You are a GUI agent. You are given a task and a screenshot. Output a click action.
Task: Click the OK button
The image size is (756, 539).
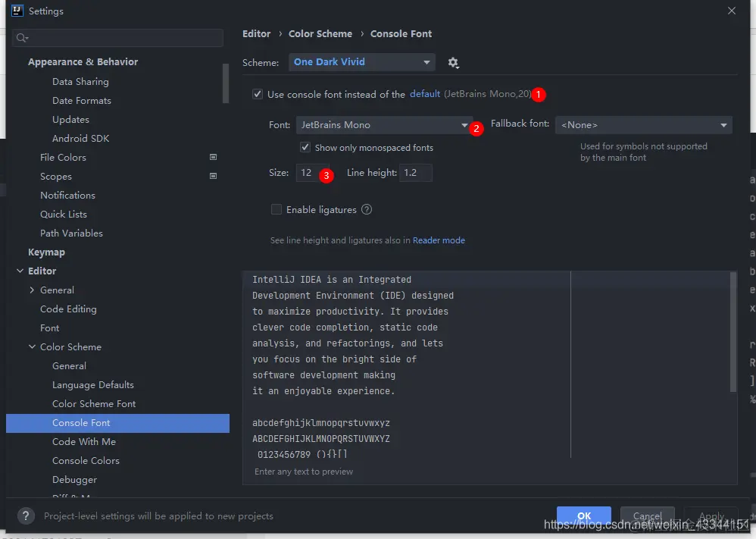584,515
